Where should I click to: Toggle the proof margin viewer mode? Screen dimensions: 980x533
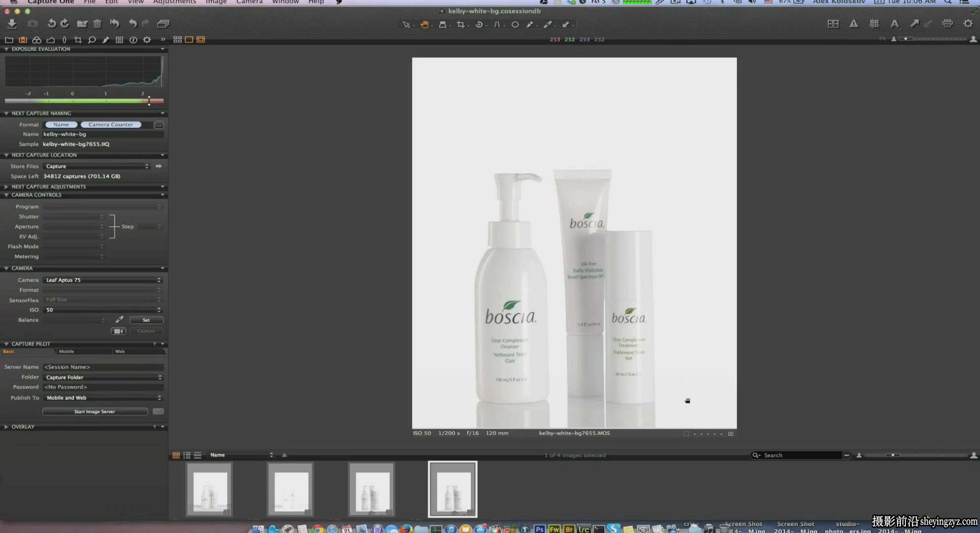201,39
